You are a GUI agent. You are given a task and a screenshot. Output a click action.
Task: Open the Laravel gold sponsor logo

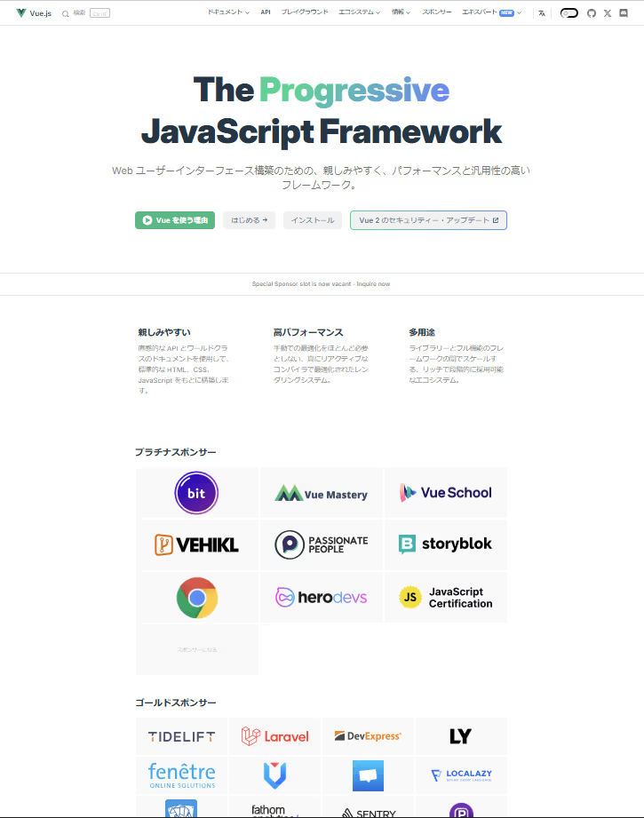coord(275,736)
